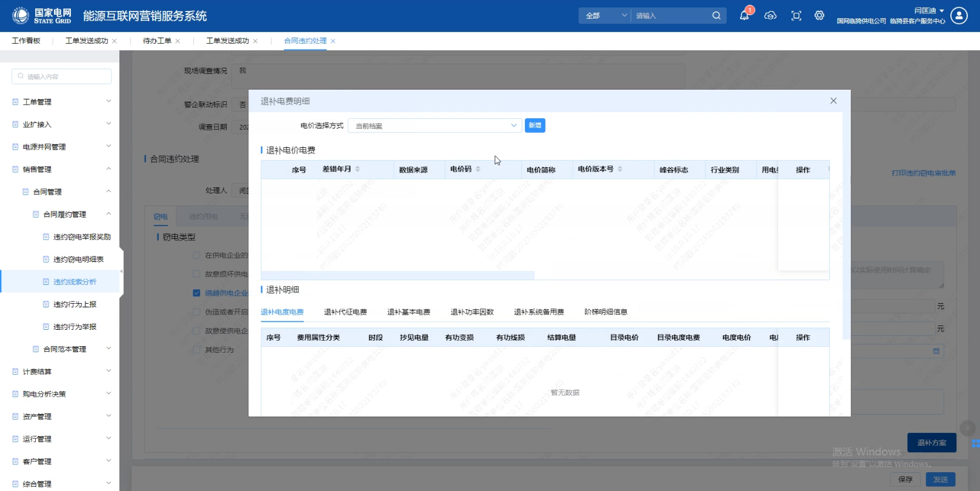Toggle the fullscreen icon in header
Image resolution: width=980 pixels, height=491 pixels.
coord(796,16)
